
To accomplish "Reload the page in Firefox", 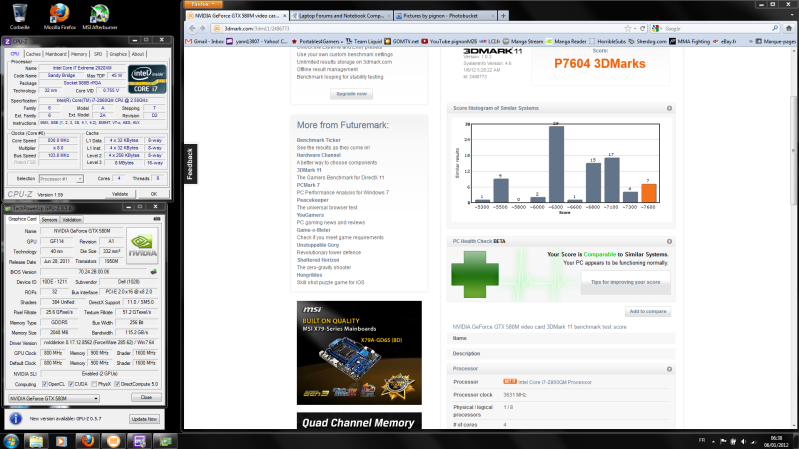I will [x=643, y=29].
